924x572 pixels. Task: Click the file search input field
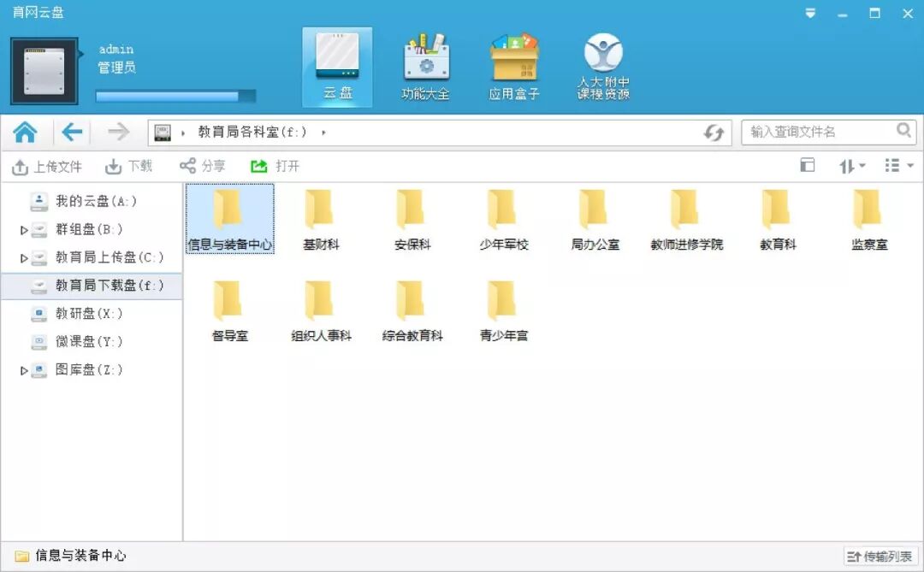(x=817, y=131)
